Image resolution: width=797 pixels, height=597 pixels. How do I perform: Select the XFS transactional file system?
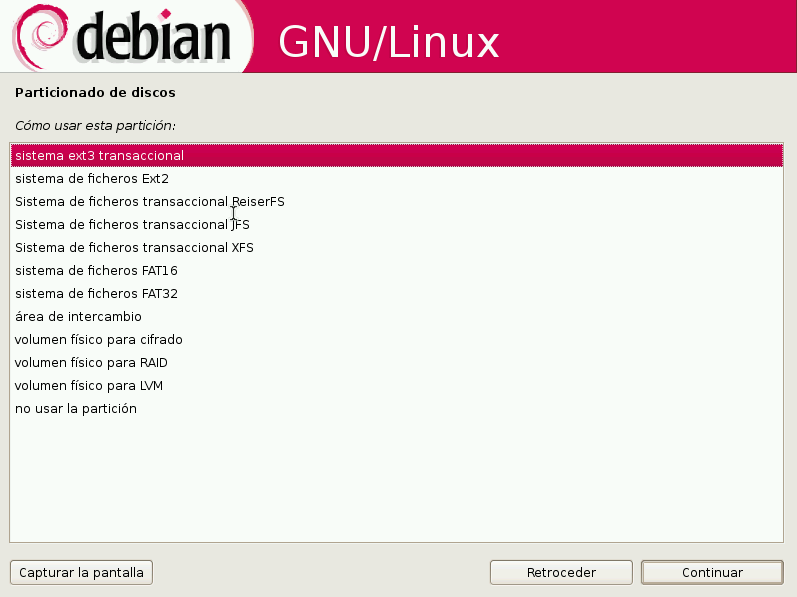point(396,247)
